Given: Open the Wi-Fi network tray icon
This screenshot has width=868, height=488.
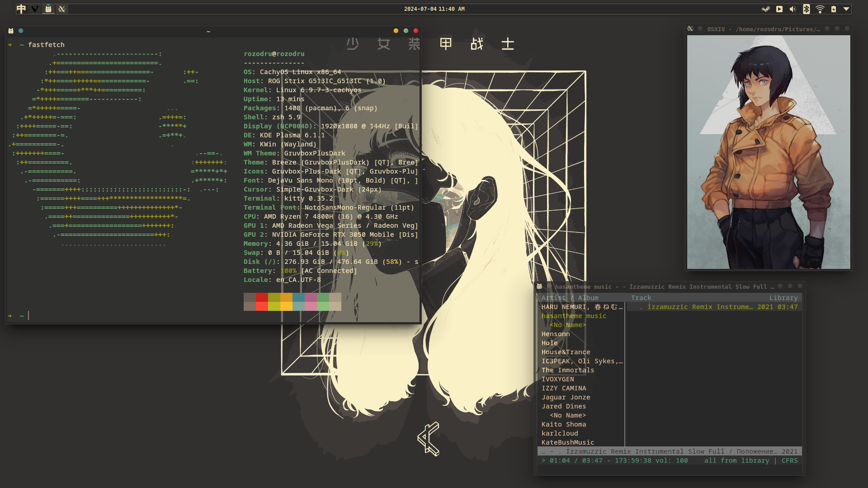Looking at the screenshot, I should (820, 9).
